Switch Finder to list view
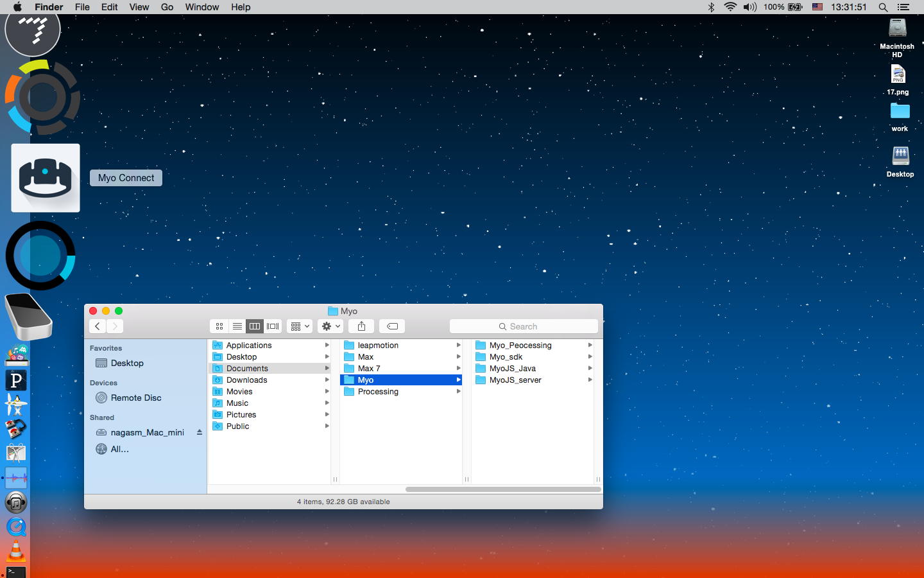This screenshot has width=924, height=578. point(237,326)
